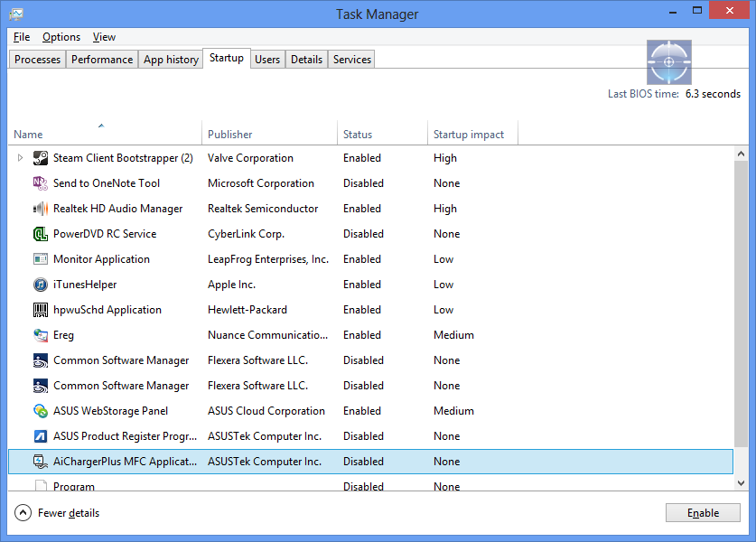Click the 'CyberLink Corp.' publisher cell
The width and height of the screenshot is (756, 542).
247,234
